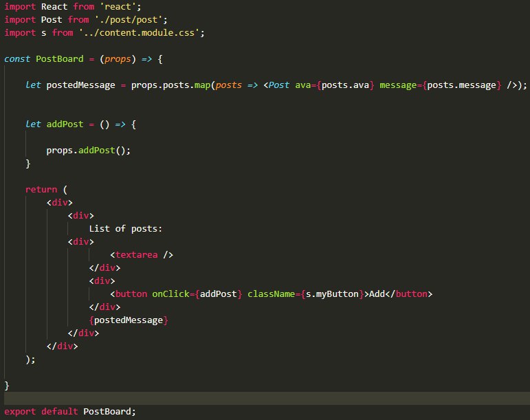Click the textarea tag
530x420 pixels.
(136, 255)
